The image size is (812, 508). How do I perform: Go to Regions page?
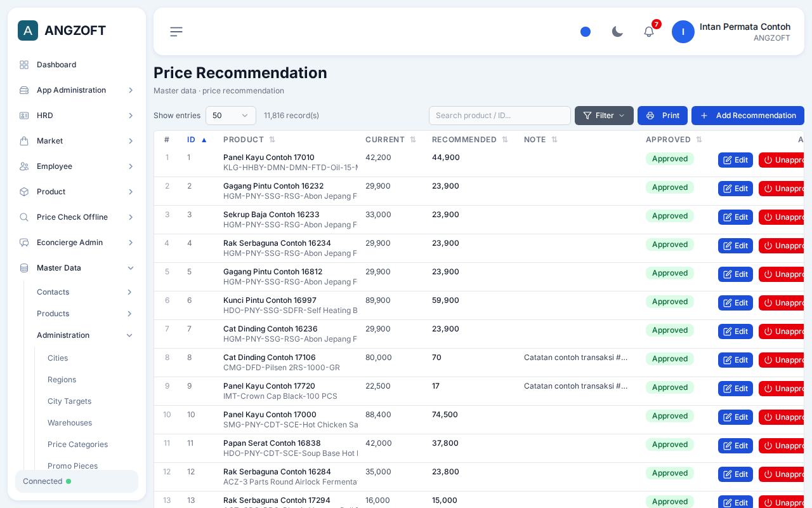[62, 380]
